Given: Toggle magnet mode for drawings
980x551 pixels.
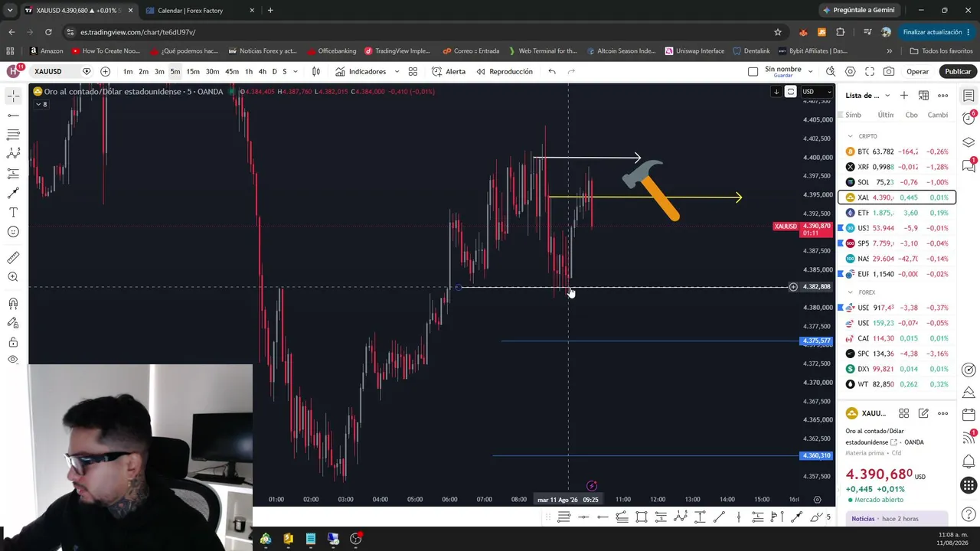Looking at the screenshot, I should tap(13, 304).
